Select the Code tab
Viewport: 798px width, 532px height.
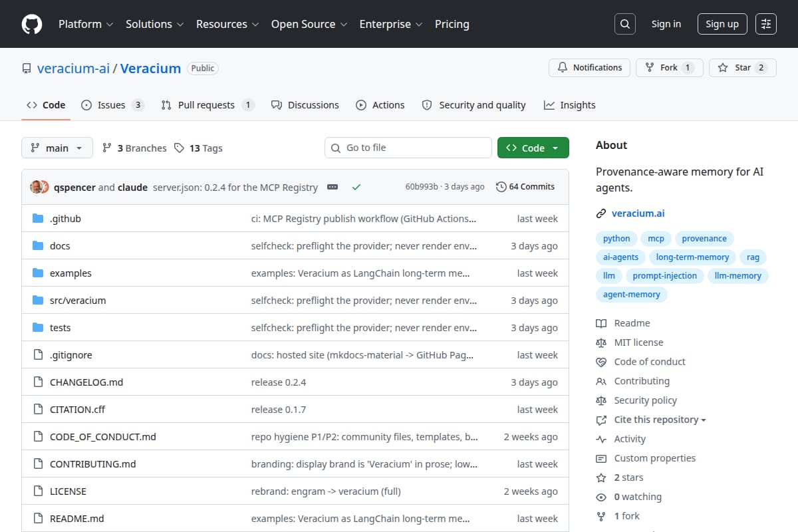(46, 105)
